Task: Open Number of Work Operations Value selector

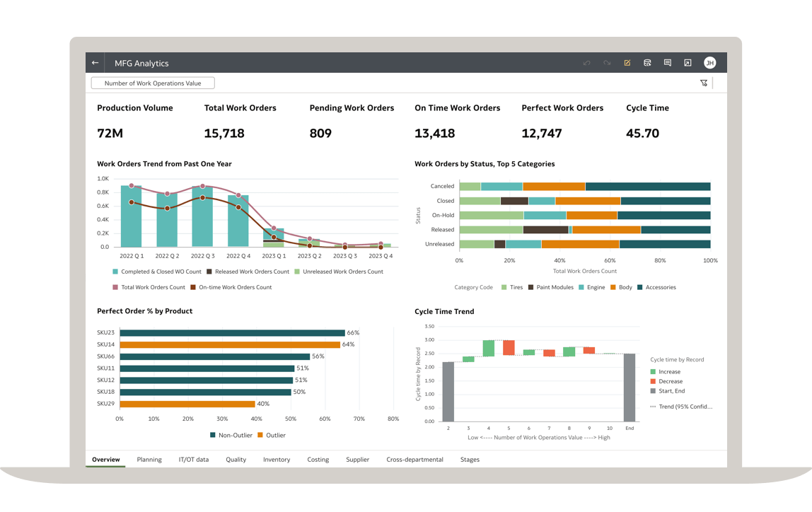Action: (153, 83)
